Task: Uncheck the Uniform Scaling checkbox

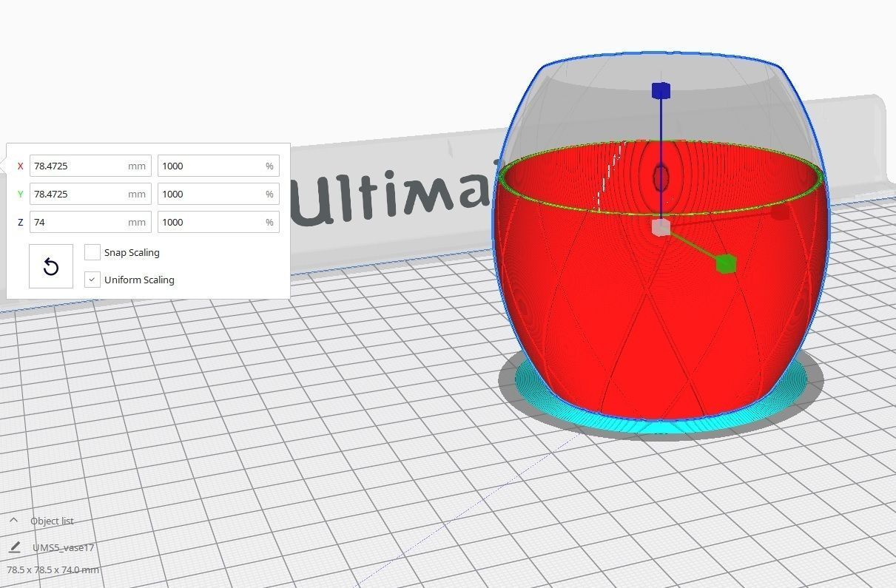Action: pyautogui.click(x=92, y=280)
